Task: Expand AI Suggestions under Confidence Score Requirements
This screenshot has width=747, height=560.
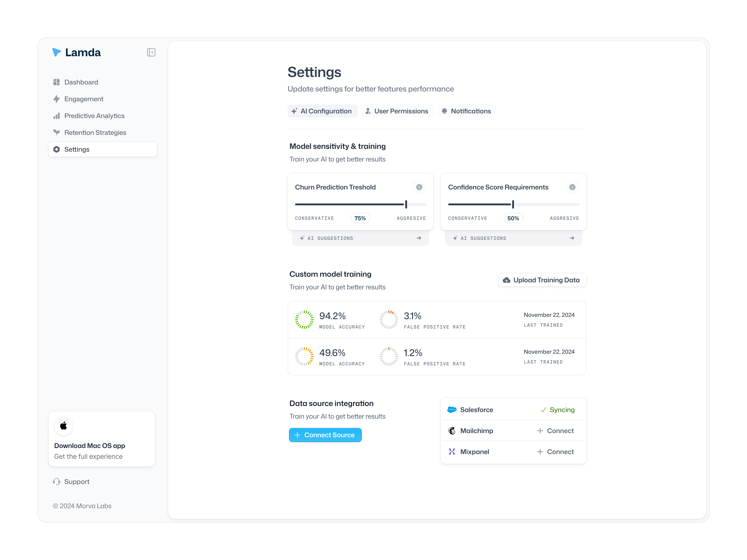Action: coord(513,238)
